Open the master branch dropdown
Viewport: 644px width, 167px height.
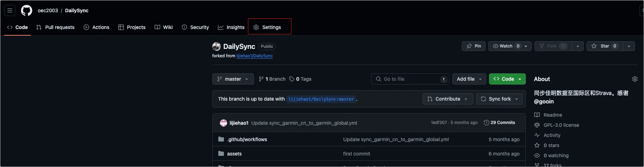tap(233, 79)
